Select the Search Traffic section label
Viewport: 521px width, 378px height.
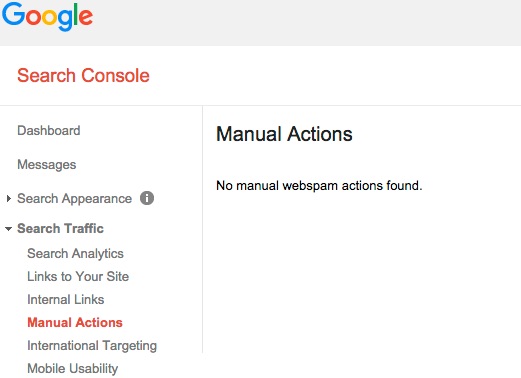click(60, 228)
